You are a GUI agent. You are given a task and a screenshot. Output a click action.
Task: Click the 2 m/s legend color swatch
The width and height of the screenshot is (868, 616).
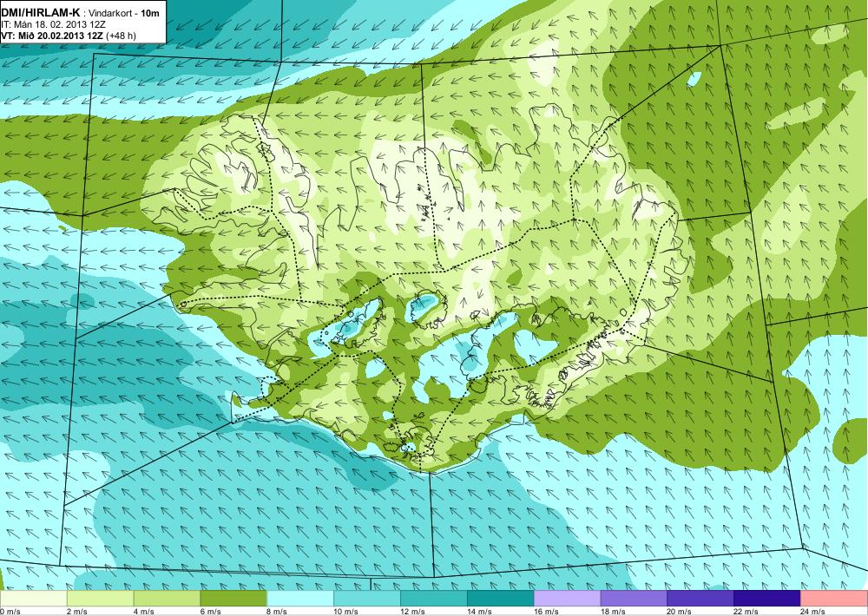click(100, 599)
